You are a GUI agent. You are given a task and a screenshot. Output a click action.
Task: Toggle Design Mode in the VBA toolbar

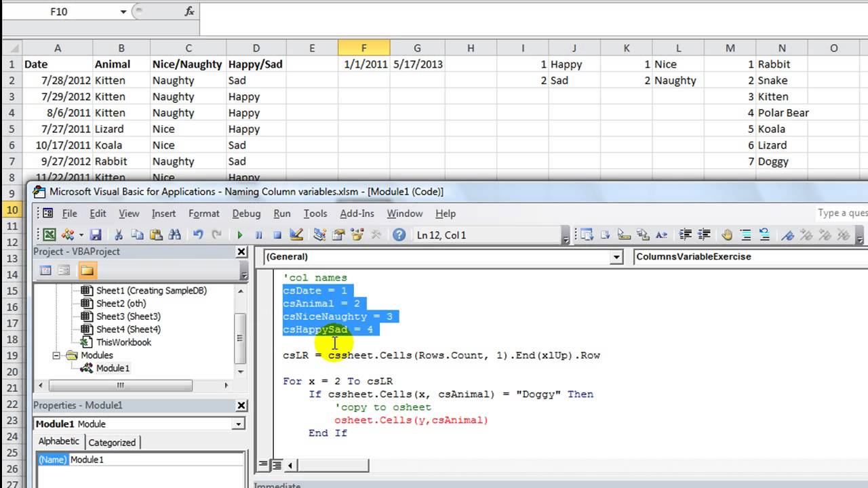pyautogui.click(x=296, y=235)
